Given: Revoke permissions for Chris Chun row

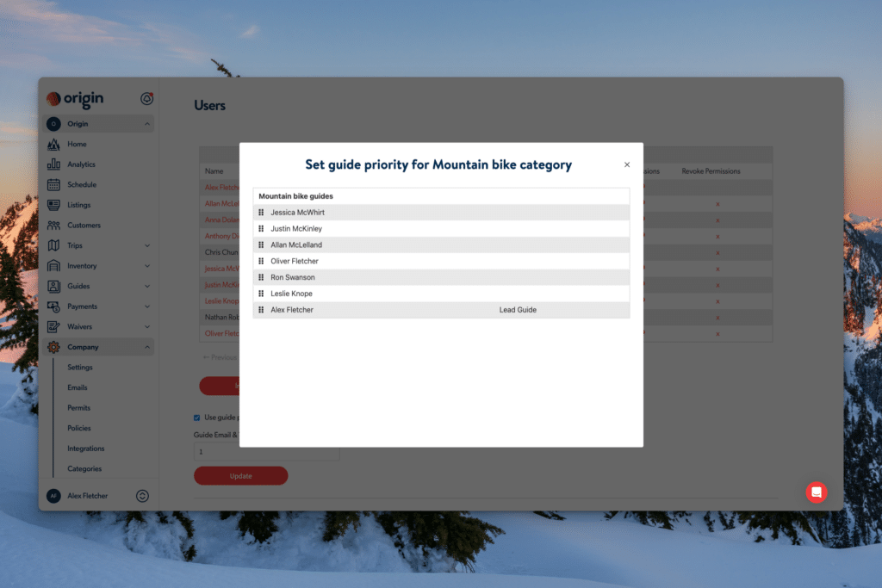Looking at the screenshot, I should 717,253.
